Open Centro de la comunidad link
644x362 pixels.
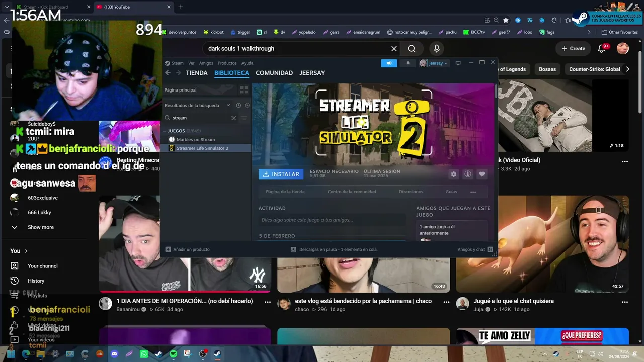352,192
